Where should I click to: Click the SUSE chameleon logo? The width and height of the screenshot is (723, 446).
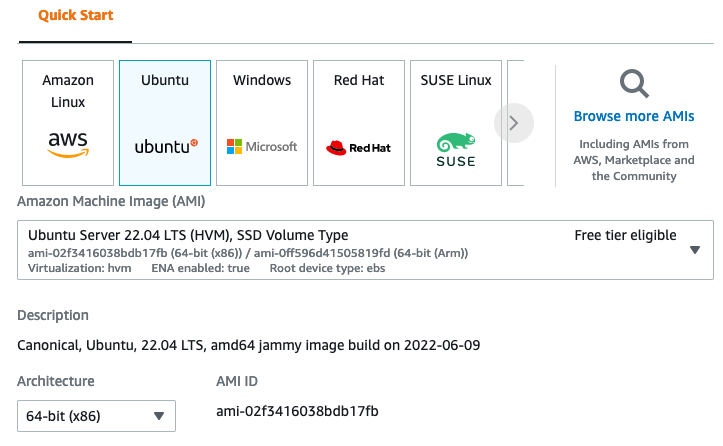456,150
